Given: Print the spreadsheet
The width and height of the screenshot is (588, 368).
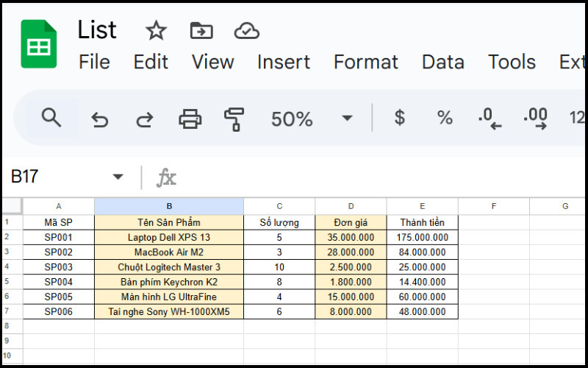Looking at the screenshot, I should click(190, 118).
